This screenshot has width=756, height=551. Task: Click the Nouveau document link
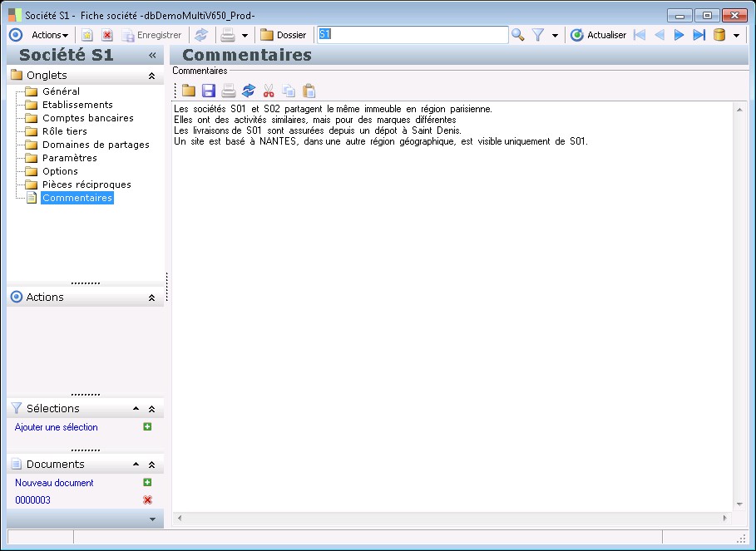coord(54,482)
